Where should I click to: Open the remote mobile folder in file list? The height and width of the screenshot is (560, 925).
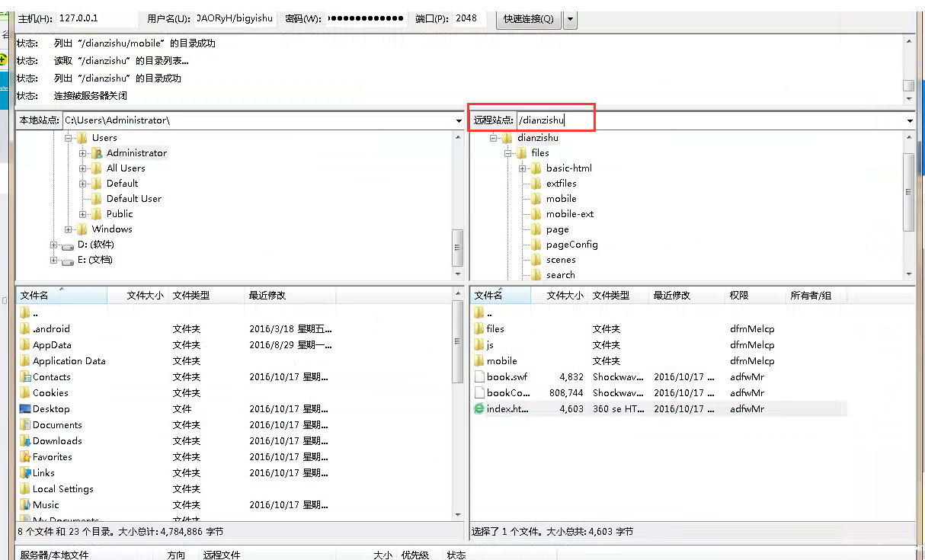501,361
